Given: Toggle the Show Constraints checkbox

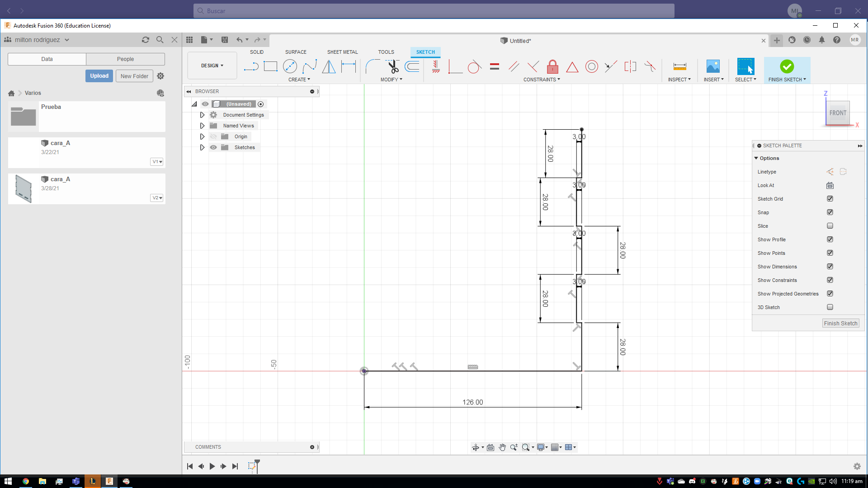Looking at the screenshot, I should tap(830, 280).
